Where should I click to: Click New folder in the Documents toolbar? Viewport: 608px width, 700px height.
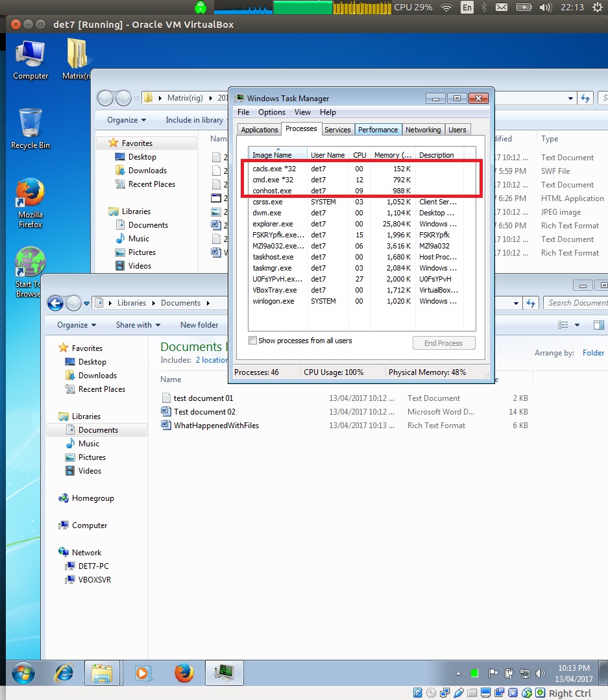click(x=199, y=325)
